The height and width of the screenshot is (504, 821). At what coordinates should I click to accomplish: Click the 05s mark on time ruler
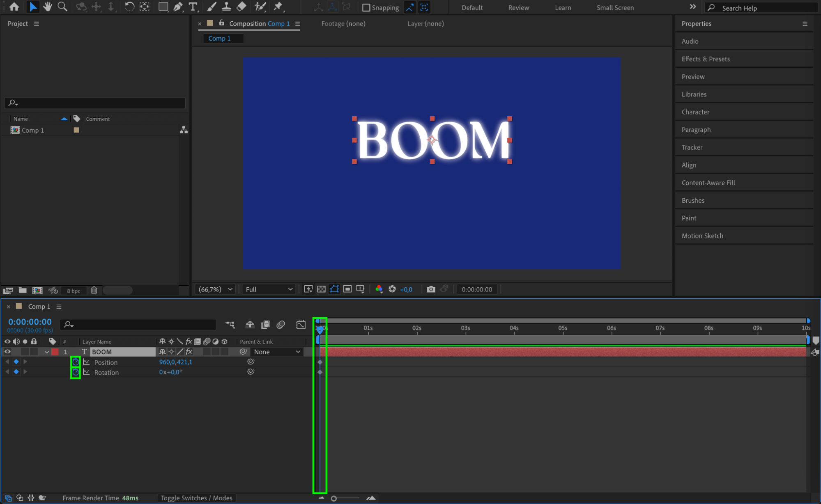563,328
